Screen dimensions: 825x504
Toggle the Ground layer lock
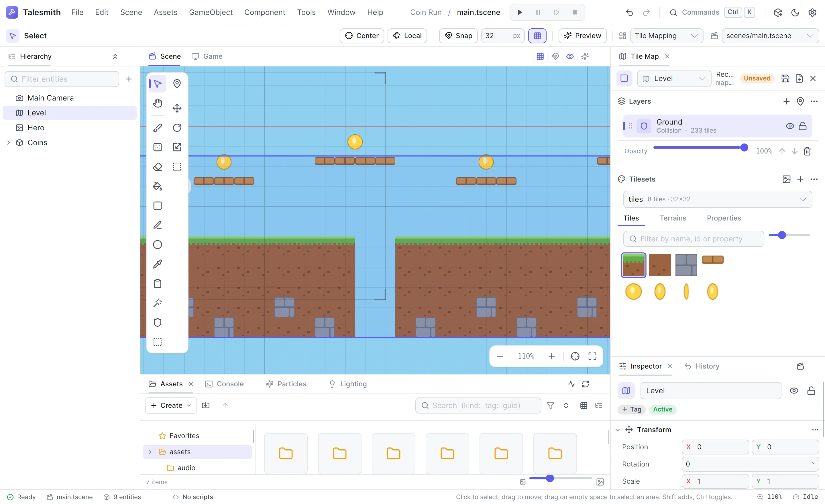(x=802, y=126)
